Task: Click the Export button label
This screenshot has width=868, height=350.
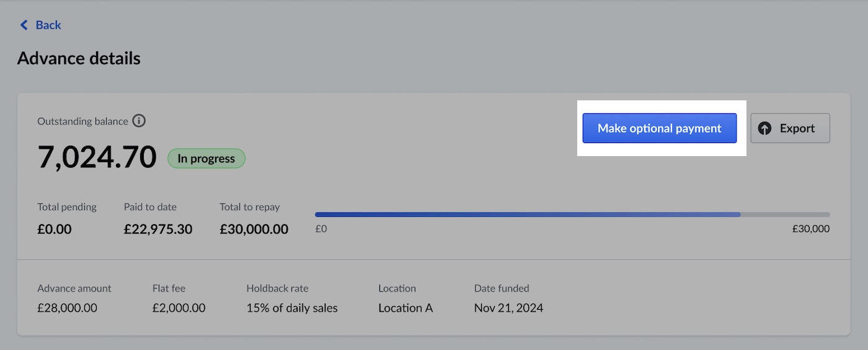Action: click(x=797, y=128)
